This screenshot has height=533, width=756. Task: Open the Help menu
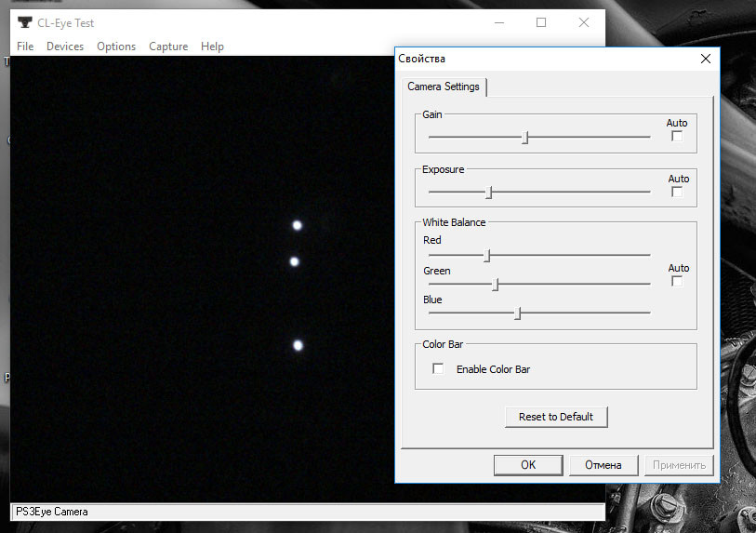212,47
